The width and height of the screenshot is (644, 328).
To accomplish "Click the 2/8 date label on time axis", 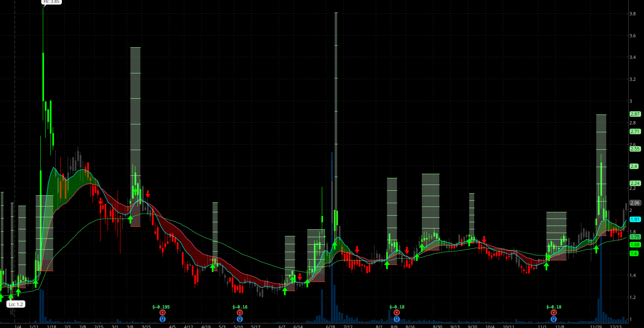I will (83, 327).
